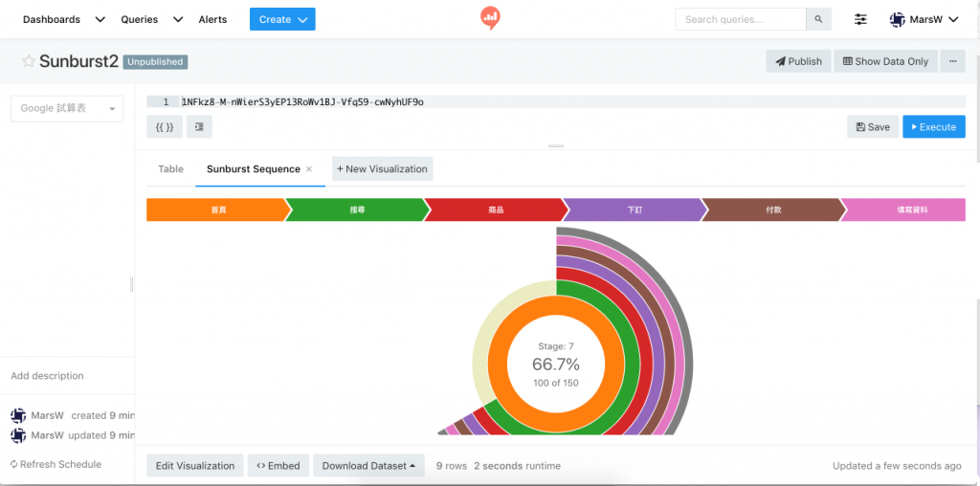
Task: Click the orange 首頁 breadcrumb step
Action: point(218,210)
